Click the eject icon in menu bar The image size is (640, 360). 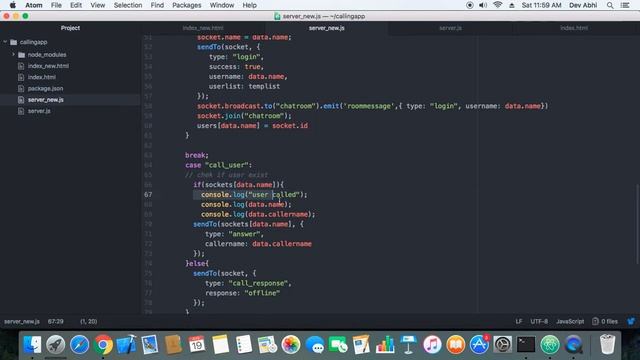511,5
